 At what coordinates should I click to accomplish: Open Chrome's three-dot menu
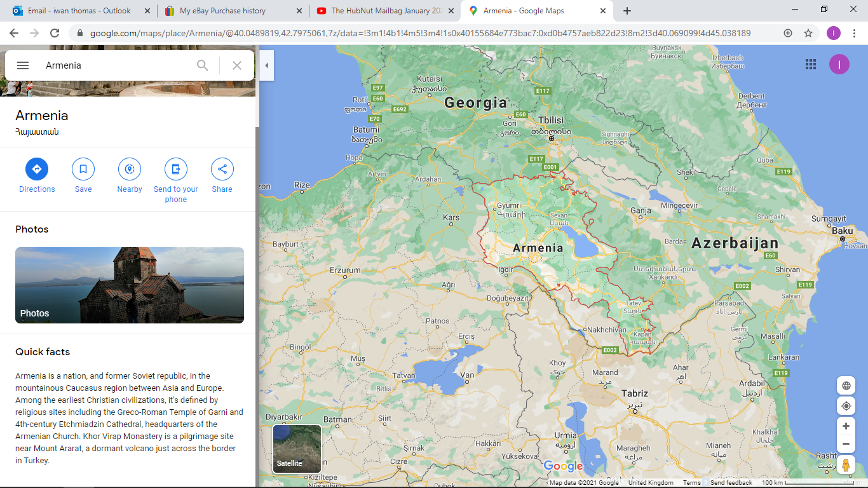854,33
